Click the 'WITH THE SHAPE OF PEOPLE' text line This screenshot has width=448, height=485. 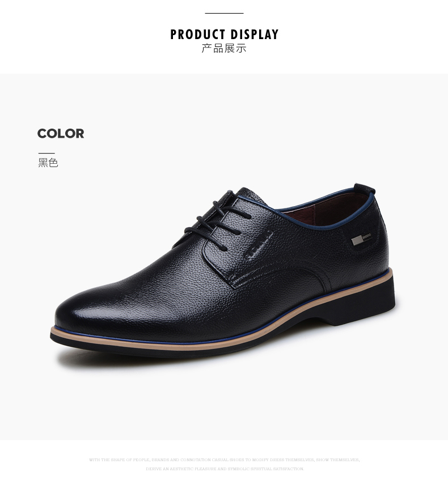(224, 460)
